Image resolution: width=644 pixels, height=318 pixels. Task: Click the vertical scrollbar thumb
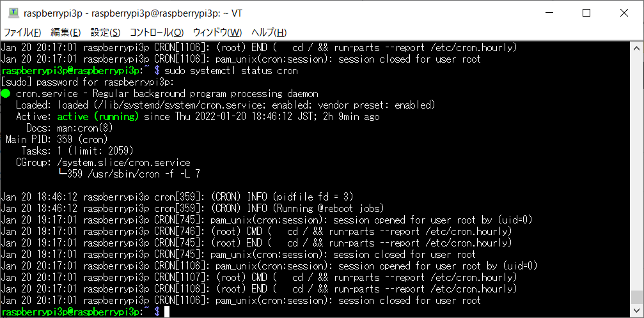(x=636, y=297)
